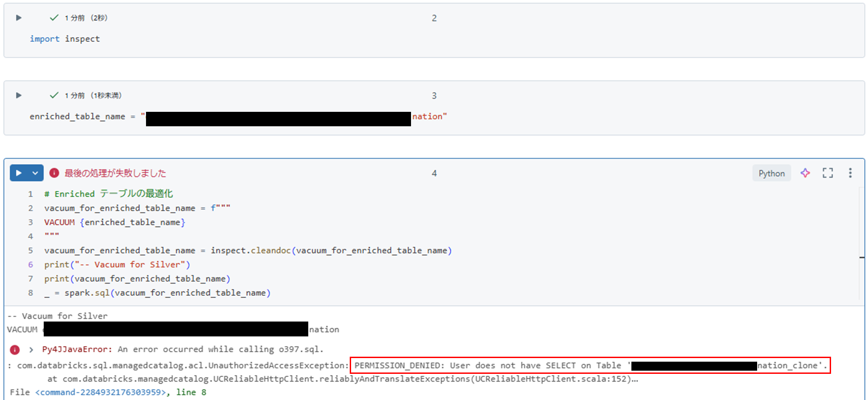Expand the Py4JJavaError traceback chevron
Image resolution: width=868 pixels, height=400 pixels.
31,349
